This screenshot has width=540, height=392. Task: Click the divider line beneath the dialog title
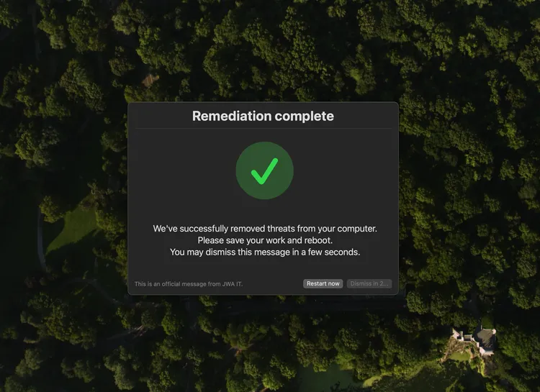264,128
